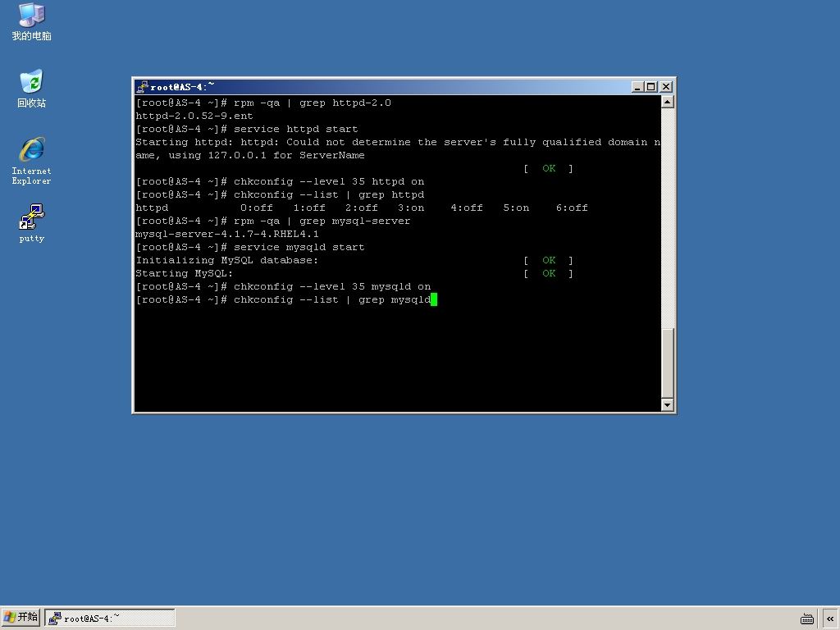Click the green cursor after 'grep mysqld'
The image size is (840, 630).
point(434,299)
